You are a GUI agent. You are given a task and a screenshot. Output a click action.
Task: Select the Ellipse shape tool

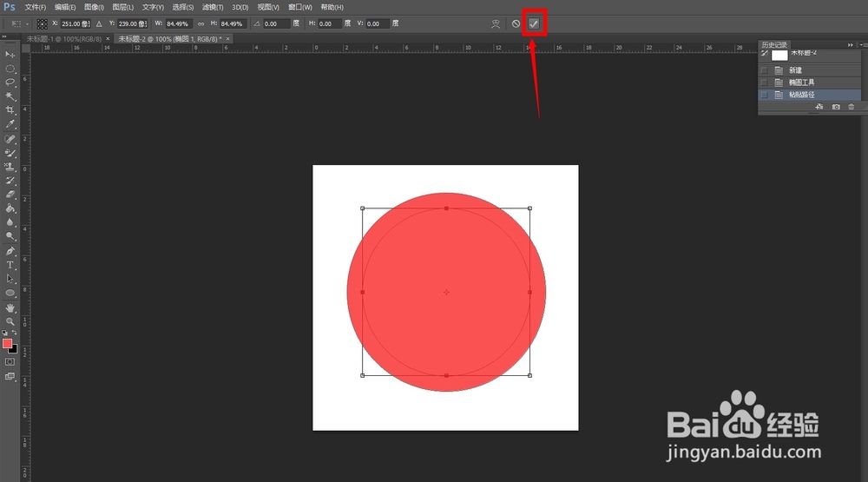[10, 293]
